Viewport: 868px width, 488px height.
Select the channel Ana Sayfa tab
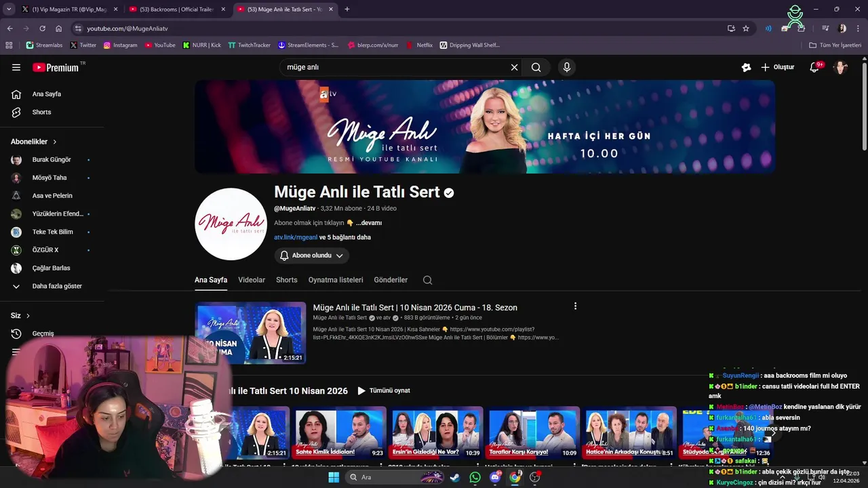pyautogui.click(x=211, y=280)
